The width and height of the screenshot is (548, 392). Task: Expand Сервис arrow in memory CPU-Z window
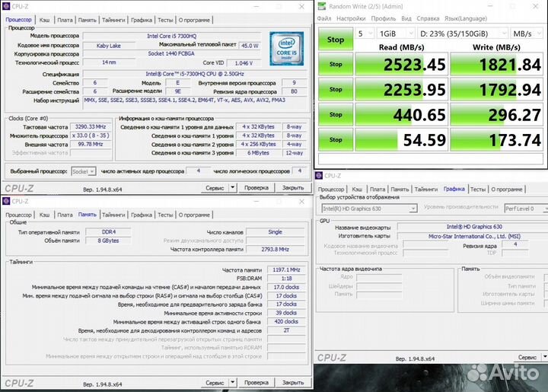coord(233,383)
